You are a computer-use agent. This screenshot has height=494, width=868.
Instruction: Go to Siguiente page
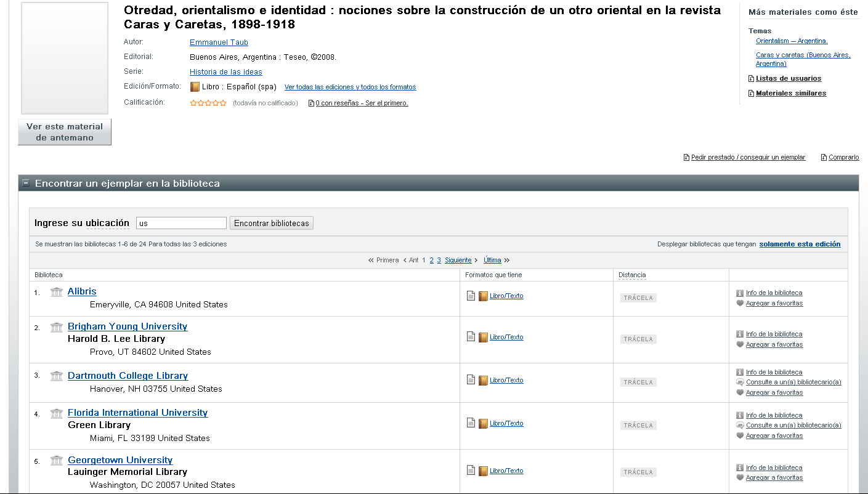458,261
